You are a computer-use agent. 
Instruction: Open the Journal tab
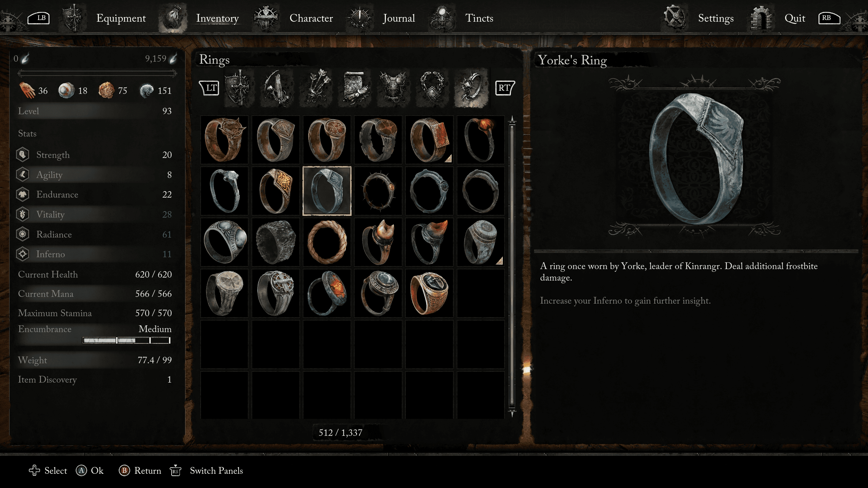tap(399, 18)
